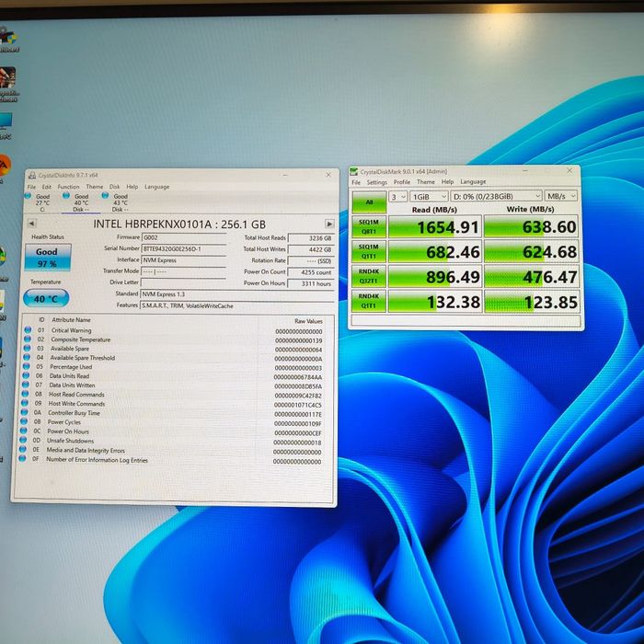Click Total Host Writes value 4422 GB

coord(311,249)
